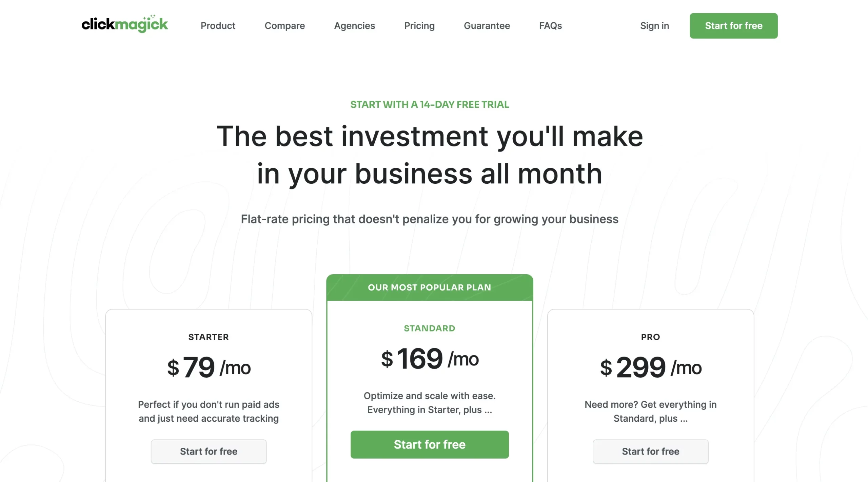Click the Our Most Popular Plan banner

pos(429,287)
